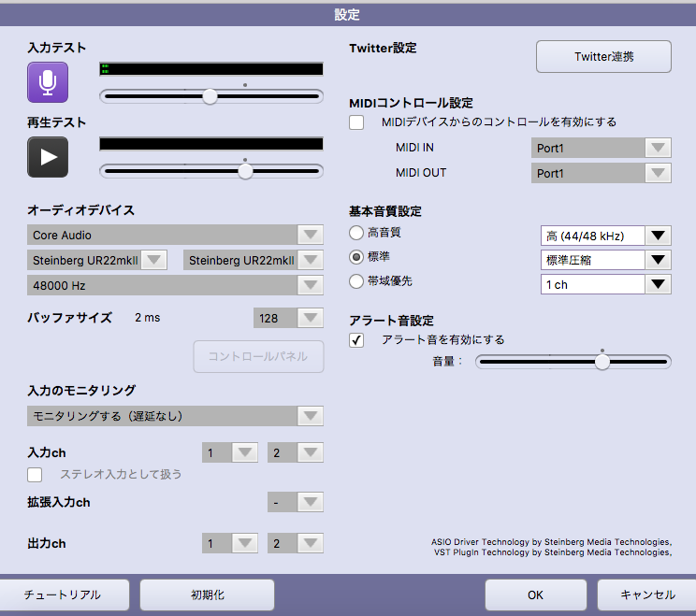Image resolution: width=696 pixels, height=616 pixels.
Task: Open the first Steinberg UR22mkII device dropdown
Action: (x=96, y=260)
